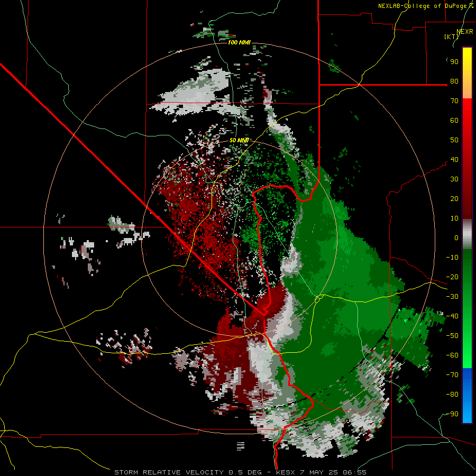The image size is (476, 476).
Task: Click the 90 value on the velocity scale
Action: click(454, 62)
